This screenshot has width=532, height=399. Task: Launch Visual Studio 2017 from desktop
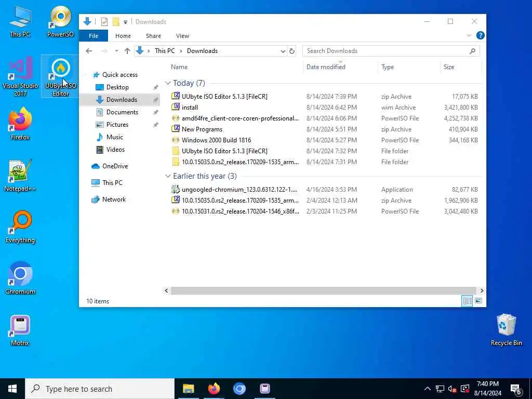tap(20, 76)
